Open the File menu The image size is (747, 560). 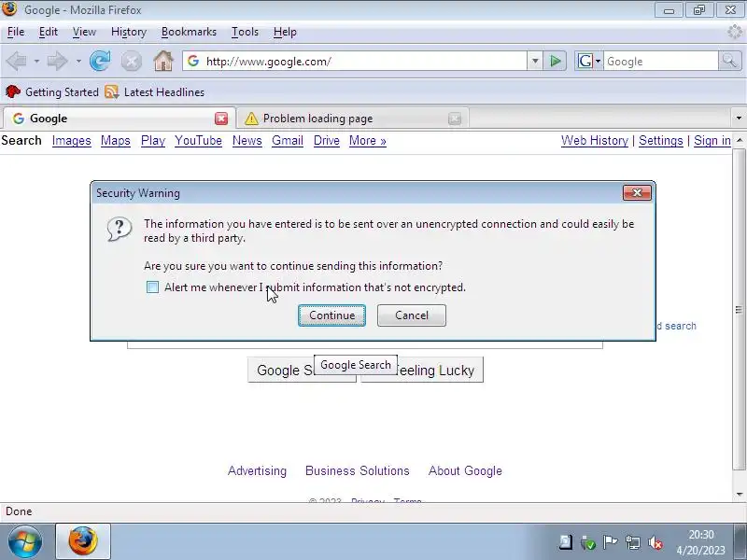[x=16, y=32]
